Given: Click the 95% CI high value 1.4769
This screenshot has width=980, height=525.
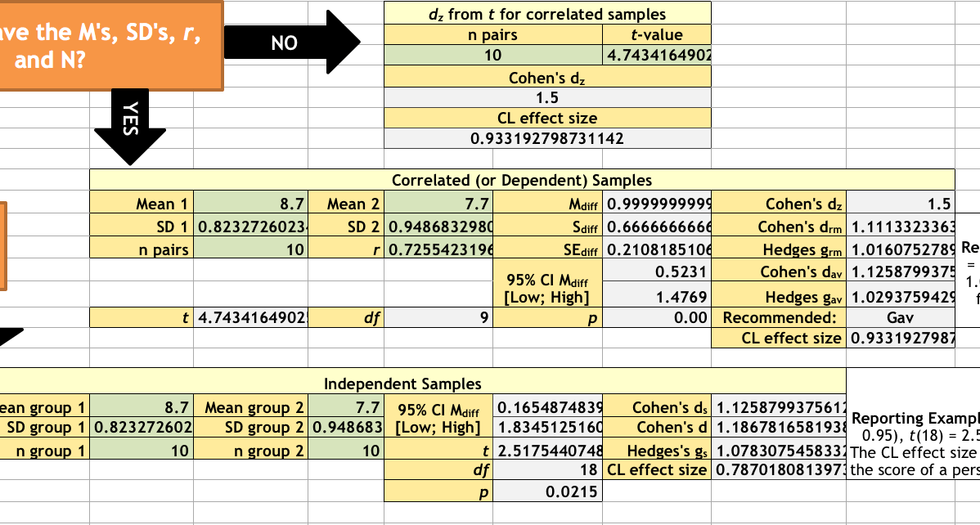Looking at the screenshot, I should coord(657,296).
